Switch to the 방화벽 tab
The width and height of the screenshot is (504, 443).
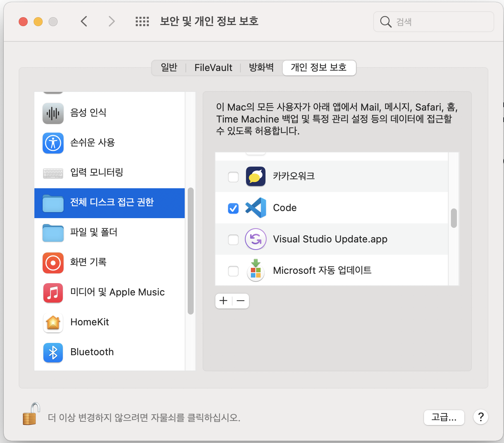coord(261,68)
